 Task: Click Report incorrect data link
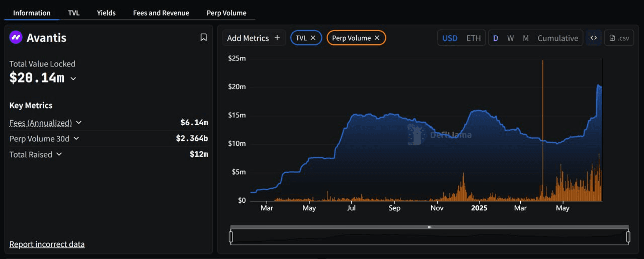(x=47, y=244)
